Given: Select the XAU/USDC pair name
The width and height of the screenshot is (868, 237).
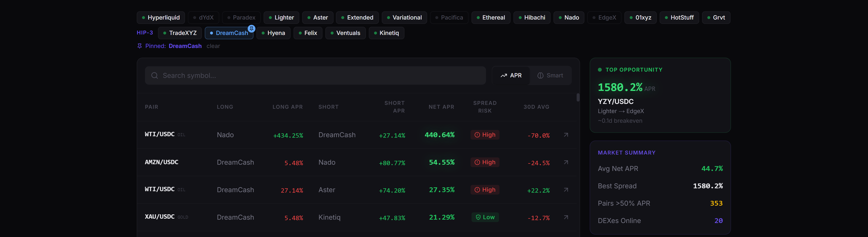Looking at the screenshot, I should [160, 217].
